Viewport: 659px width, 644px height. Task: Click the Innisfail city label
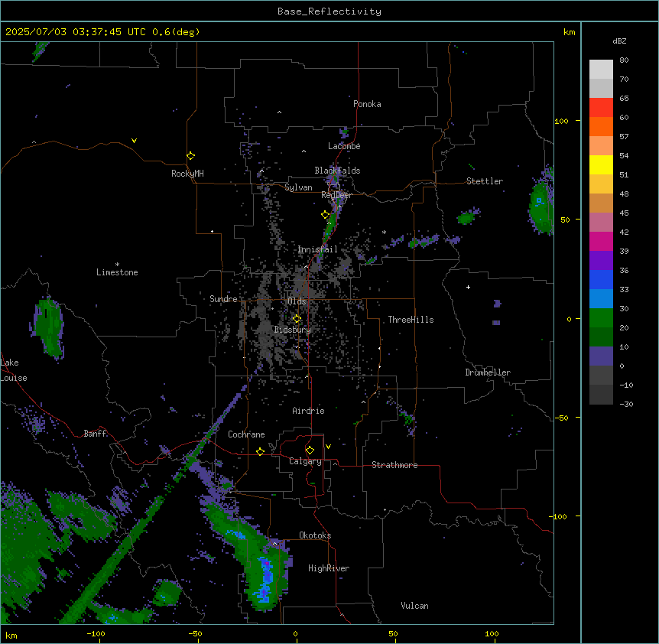coord(317,249)
